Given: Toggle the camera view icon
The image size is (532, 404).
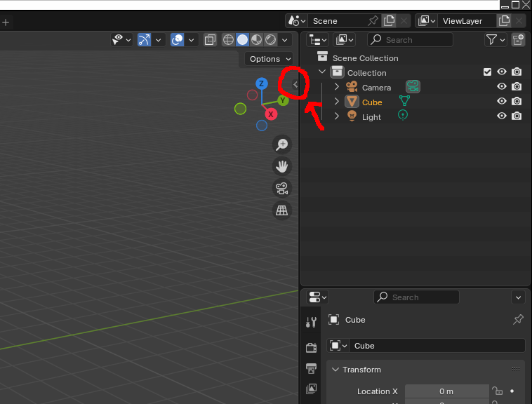Looking at the screenshot, I should coord(282,188).
